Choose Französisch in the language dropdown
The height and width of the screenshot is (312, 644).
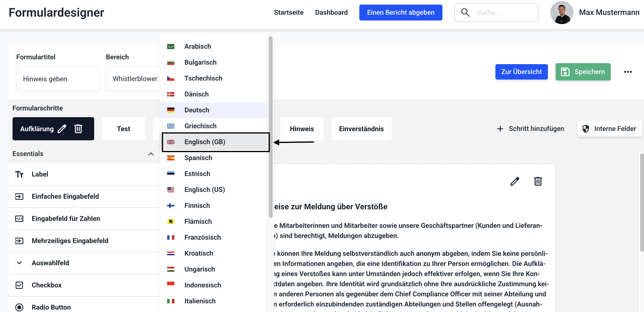(x=202, y=237)
